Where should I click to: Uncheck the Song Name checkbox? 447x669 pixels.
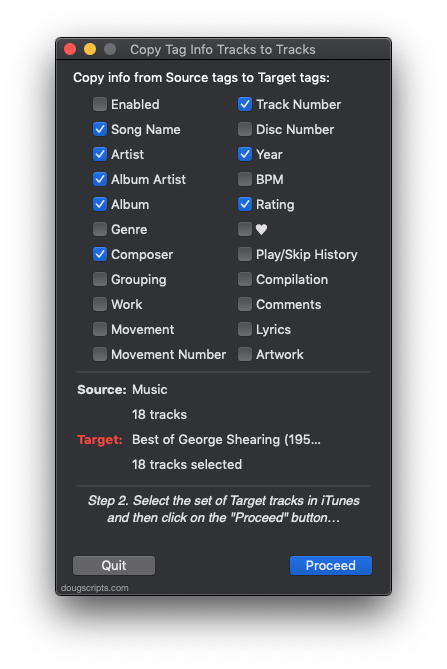tap(100, 129)
